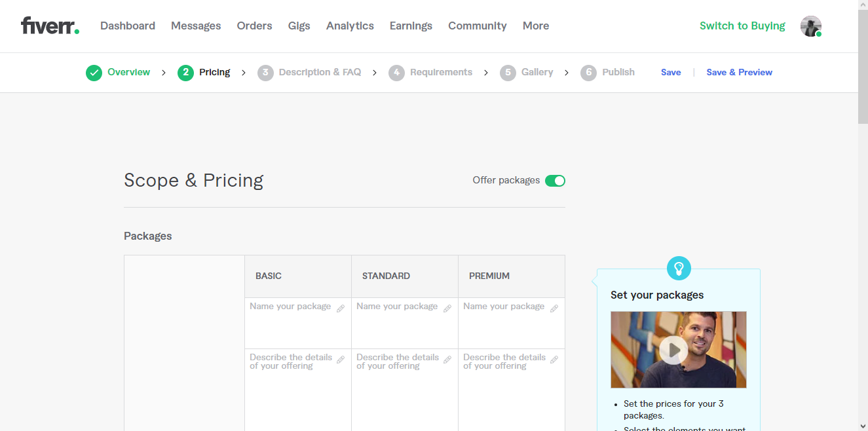Click the Basic Name your package field

[x=298, y=323]
